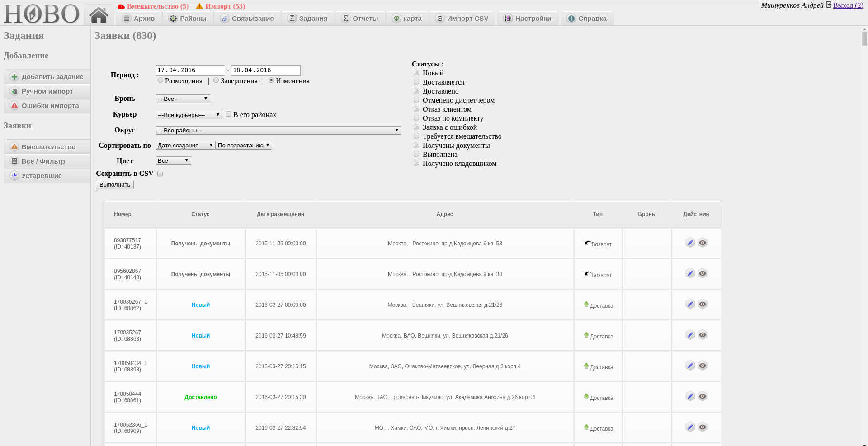Click the eye view icon for order 170035267_1
Image resolution: width=868 pixels, height=446 pixels.
coord(702,305)
